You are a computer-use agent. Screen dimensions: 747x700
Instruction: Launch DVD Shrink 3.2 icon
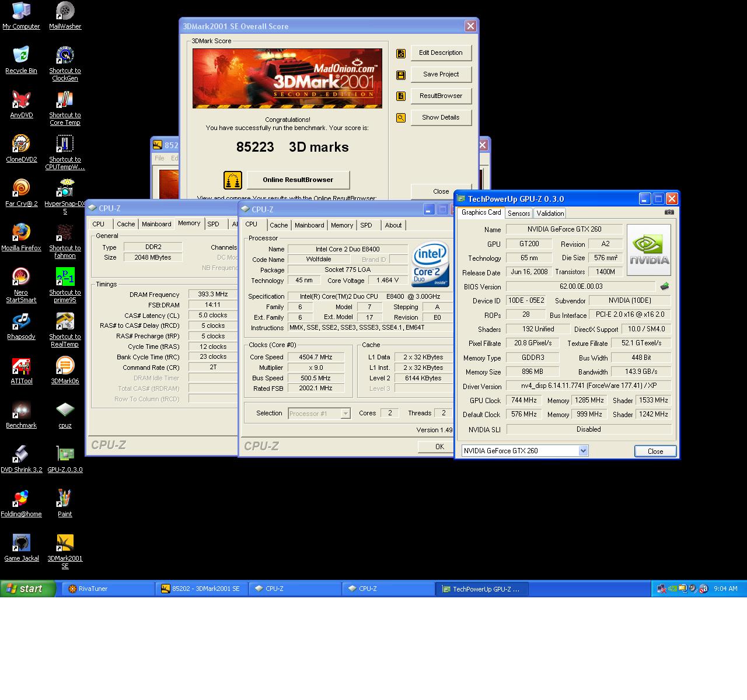[x=21, y=459]
